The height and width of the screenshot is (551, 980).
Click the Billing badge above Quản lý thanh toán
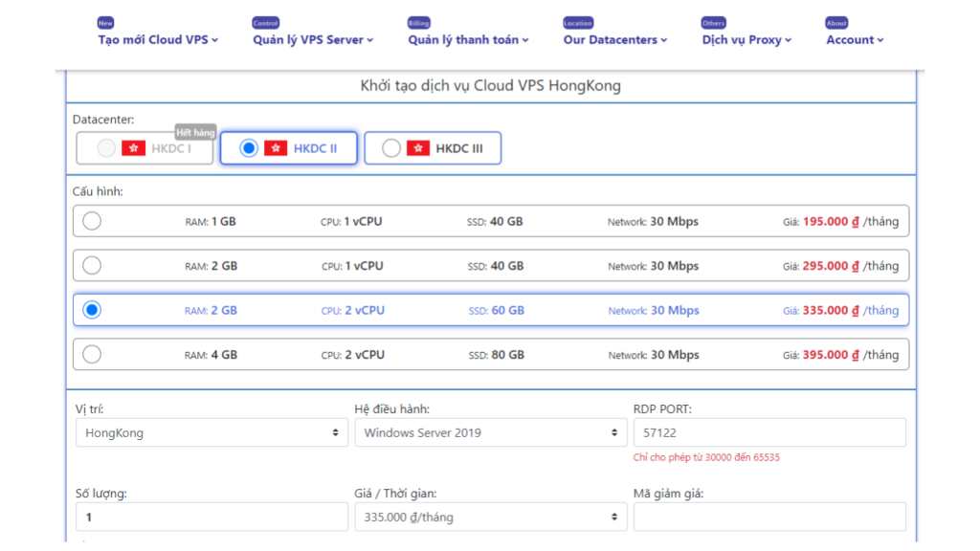coord(421,21)
